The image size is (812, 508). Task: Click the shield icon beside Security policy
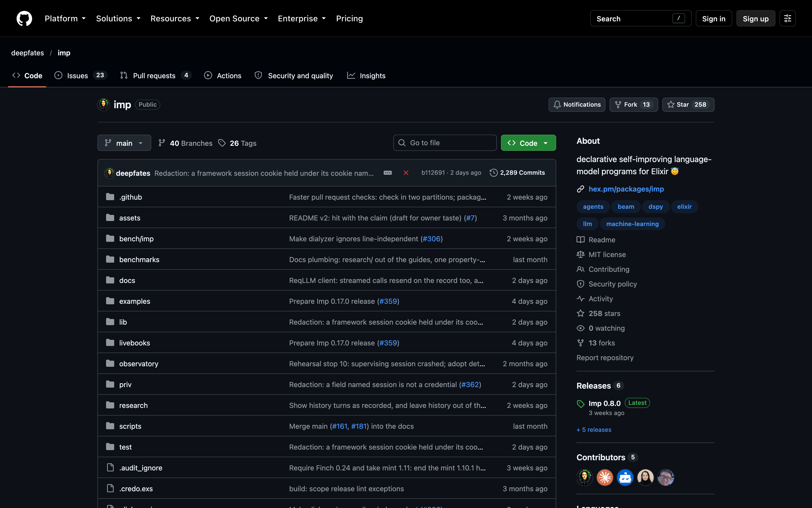[x=581, y=284]
